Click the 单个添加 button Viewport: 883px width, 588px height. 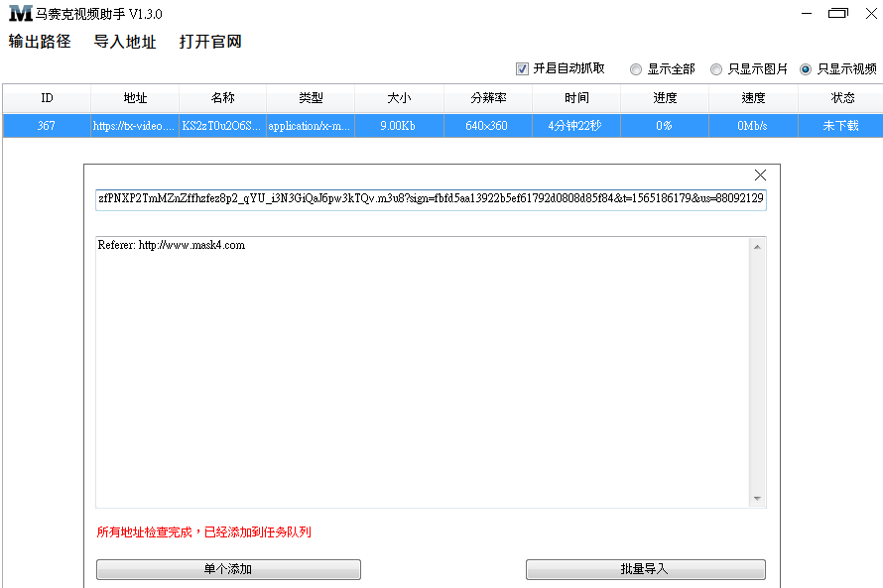(x=228, y=569)
